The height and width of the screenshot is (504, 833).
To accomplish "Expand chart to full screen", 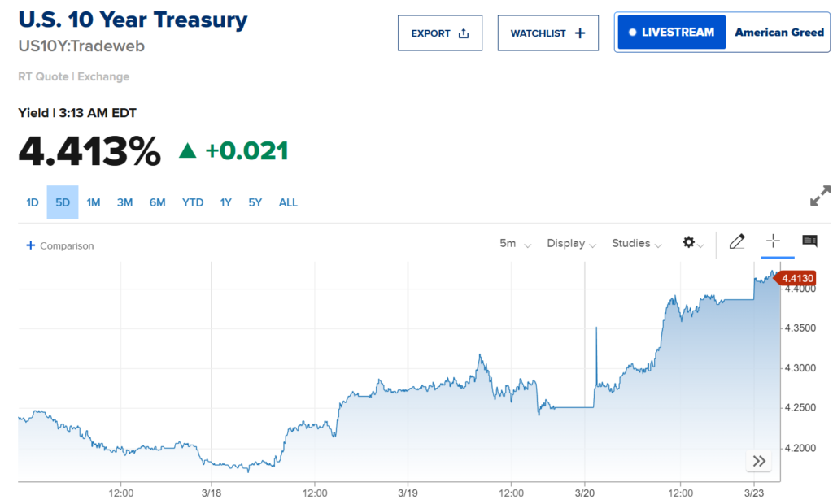I will tap(820, 196).
